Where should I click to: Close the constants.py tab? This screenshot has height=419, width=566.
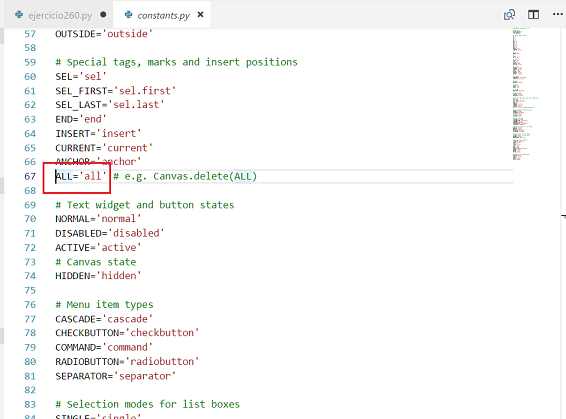pos(201,15)
